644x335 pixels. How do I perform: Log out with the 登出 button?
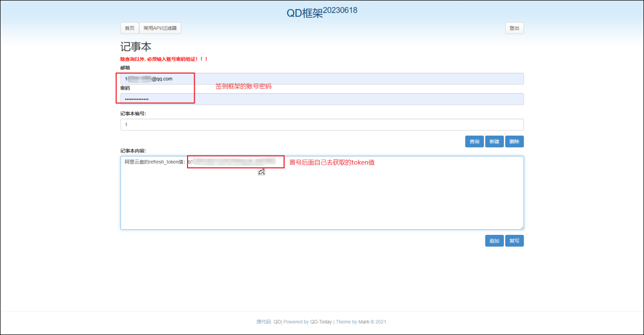pos(514,28)
